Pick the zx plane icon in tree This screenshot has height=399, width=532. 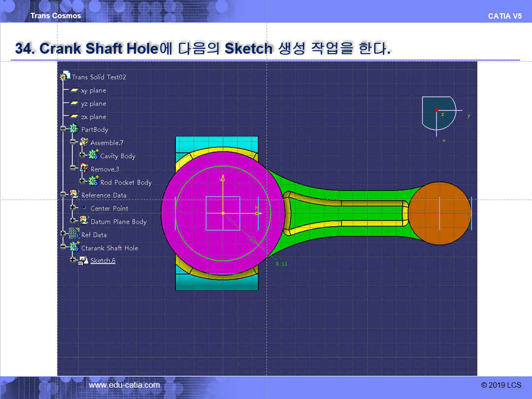coord(74,117)
